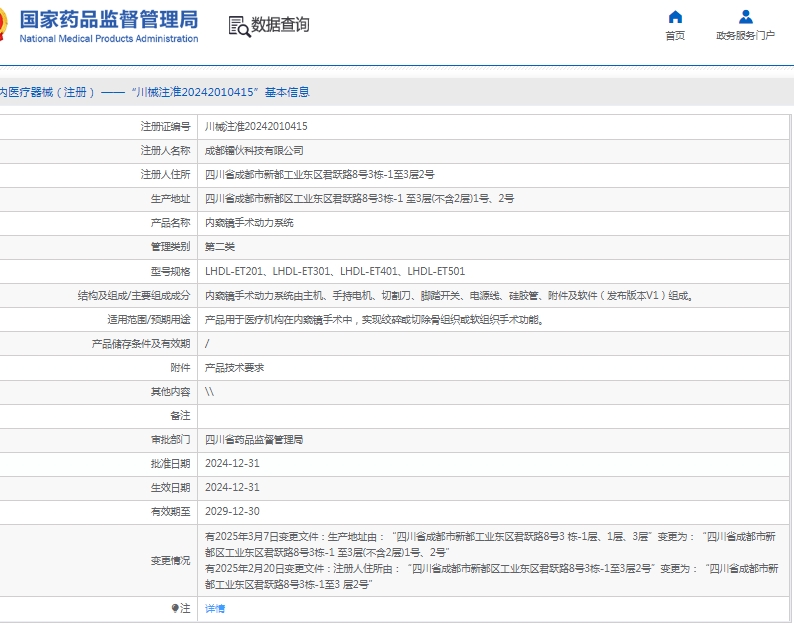The height and width of the screenshot is (629, 794).
Task: Click National Medical Products Administration subtitle
Action: [x=109, y=38]
